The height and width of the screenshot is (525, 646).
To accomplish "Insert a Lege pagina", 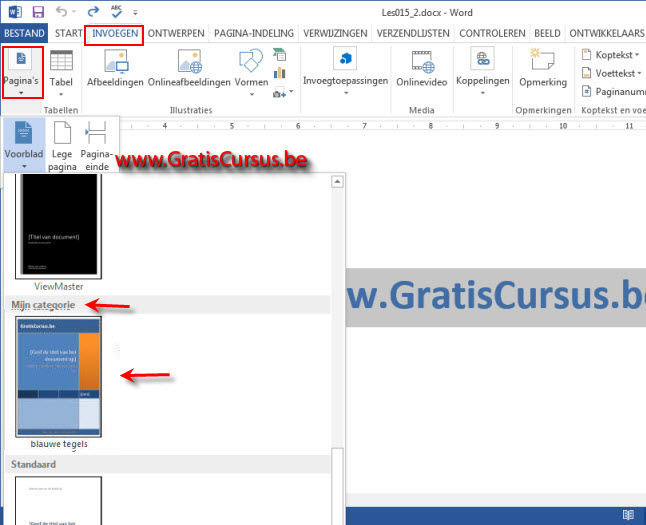I will point(62,145).
